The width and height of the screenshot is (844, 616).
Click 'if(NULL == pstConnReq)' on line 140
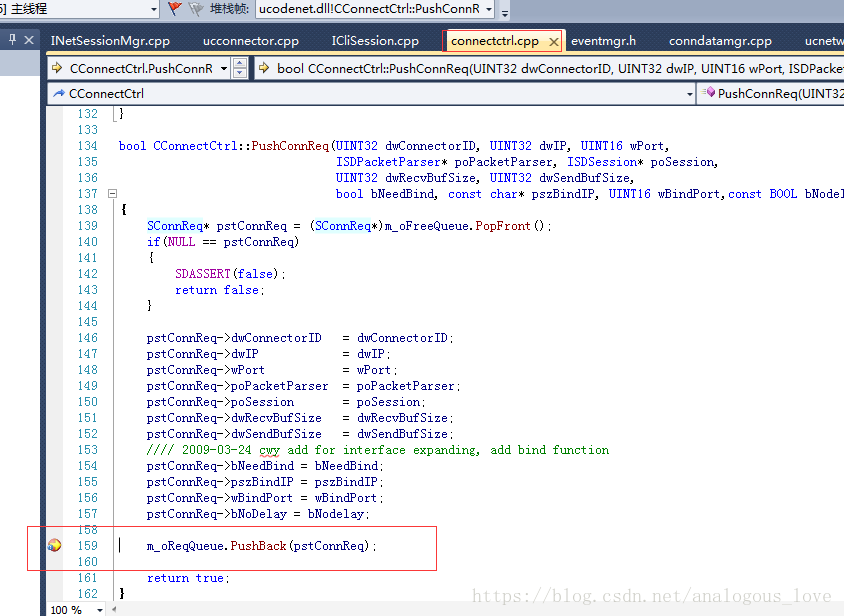(x=223, y=242)
